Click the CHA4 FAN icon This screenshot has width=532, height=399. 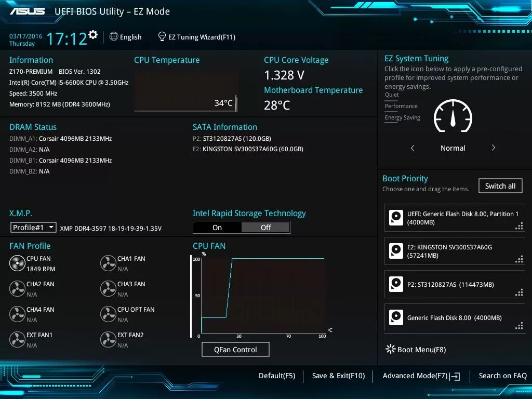[17, 314]
